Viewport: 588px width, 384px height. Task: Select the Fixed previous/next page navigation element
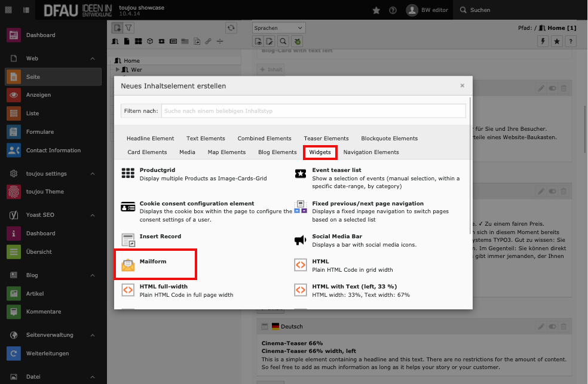(367, 204)
